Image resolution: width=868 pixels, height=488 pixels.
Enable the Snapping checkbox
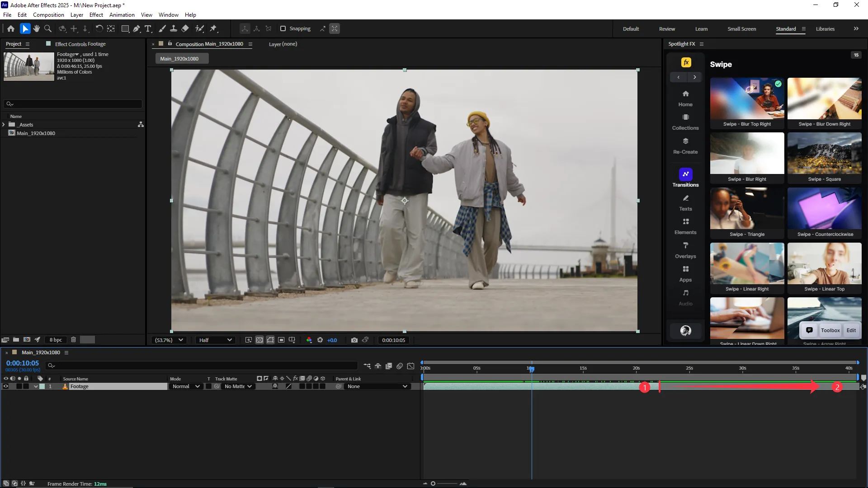283,28
